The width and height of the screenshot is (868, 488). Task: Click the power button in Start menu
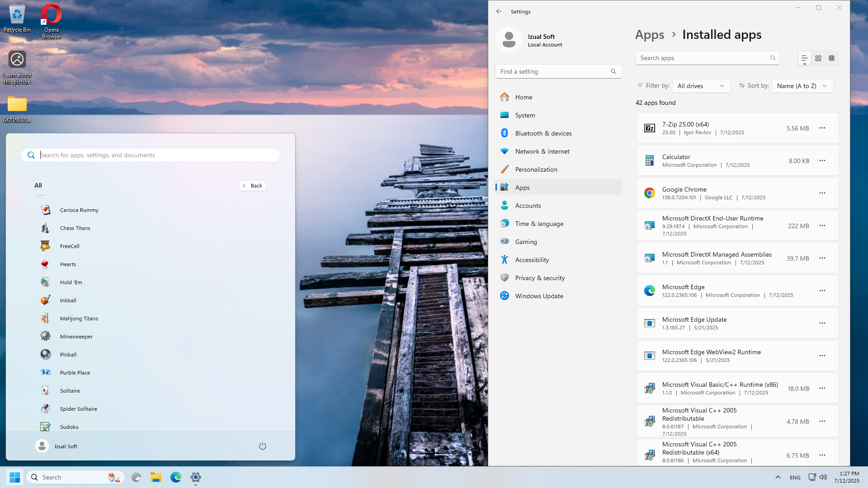pos(263,446)
